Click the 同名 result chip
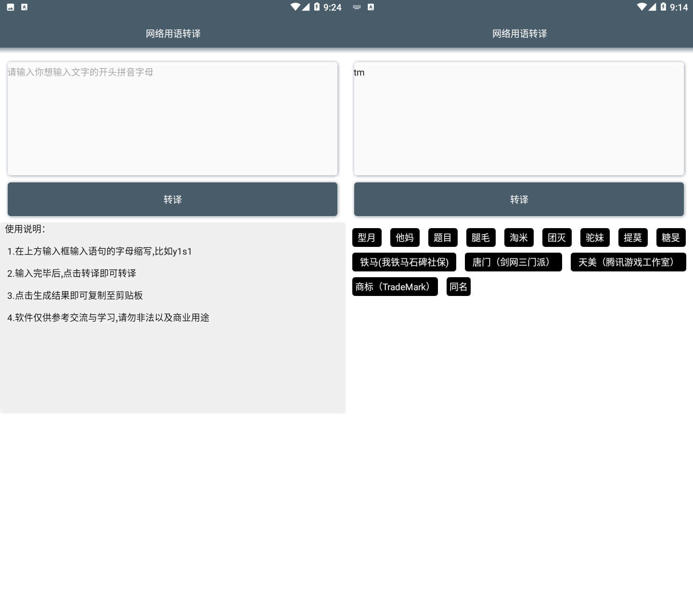Viewport: 693px width, 616px height. [x=458, y=287]
